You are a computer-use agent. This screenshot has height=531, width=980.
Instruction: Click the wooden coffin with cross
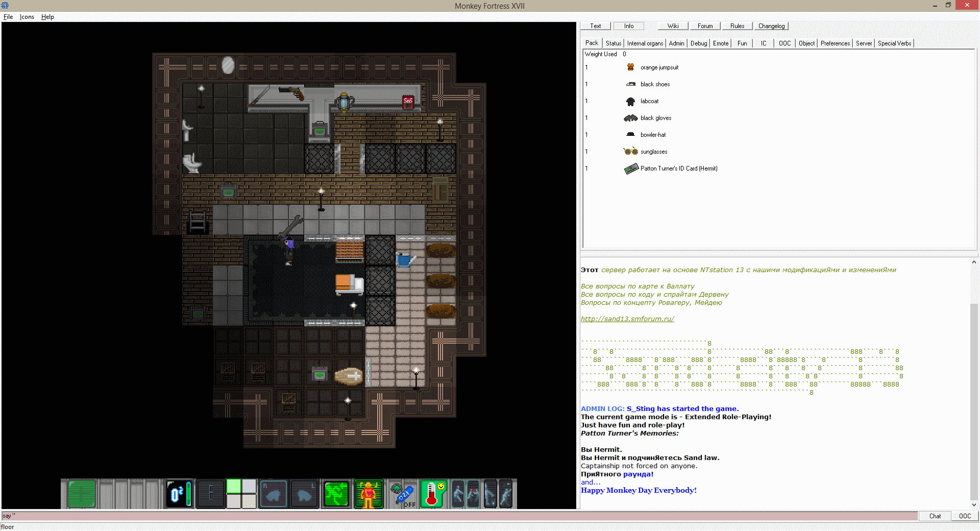[349, 376]
